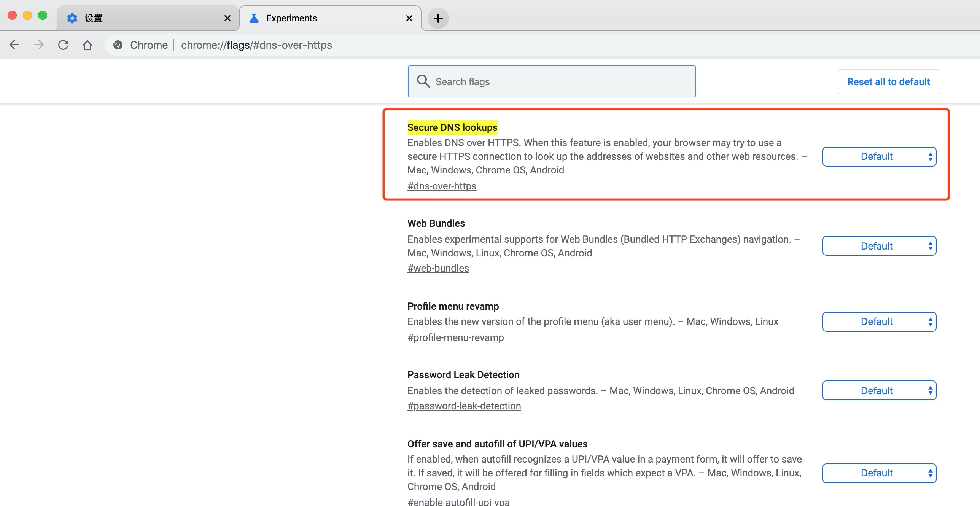
Task: Click the Chrome site info icon
Action: (x=118, y=45)
